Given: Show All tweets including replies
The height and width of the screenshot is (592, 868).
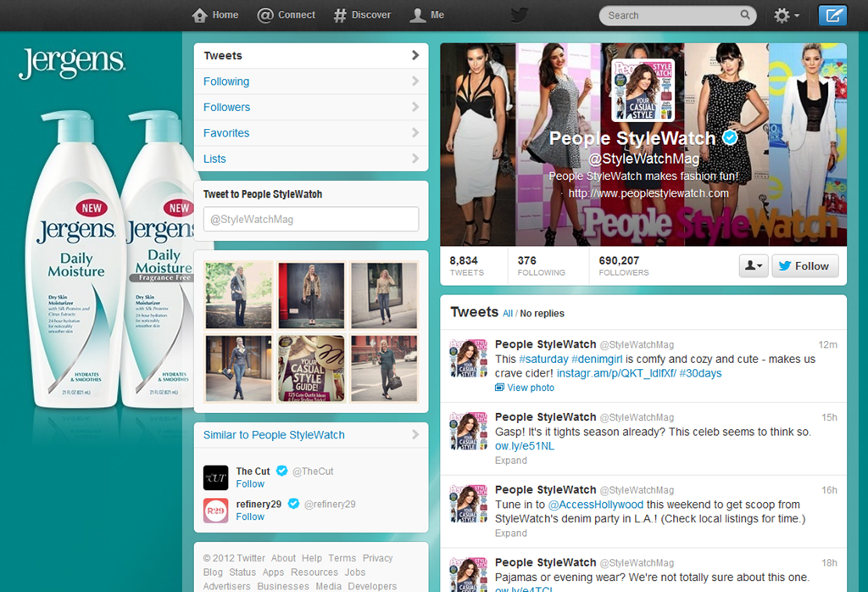Looking at the screenshot, I should click(x=508, y=314).
